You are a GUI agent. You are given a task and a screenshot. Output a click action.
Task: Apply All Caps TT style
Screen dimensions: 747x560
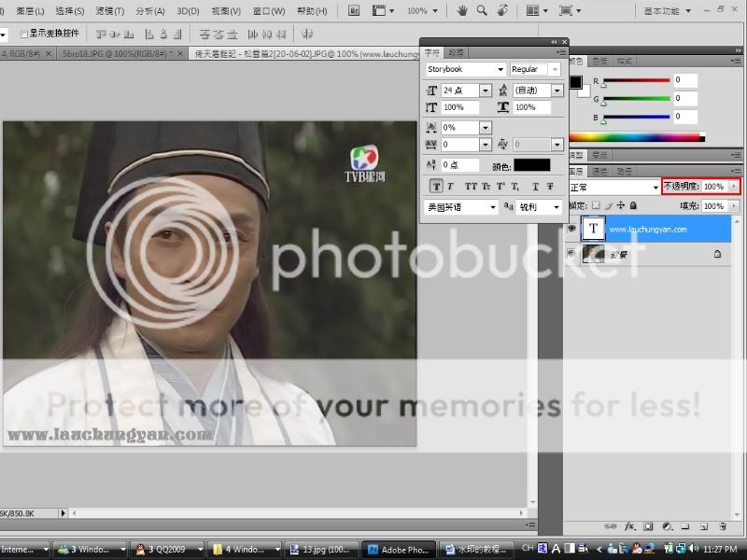(x=471, y=186)
